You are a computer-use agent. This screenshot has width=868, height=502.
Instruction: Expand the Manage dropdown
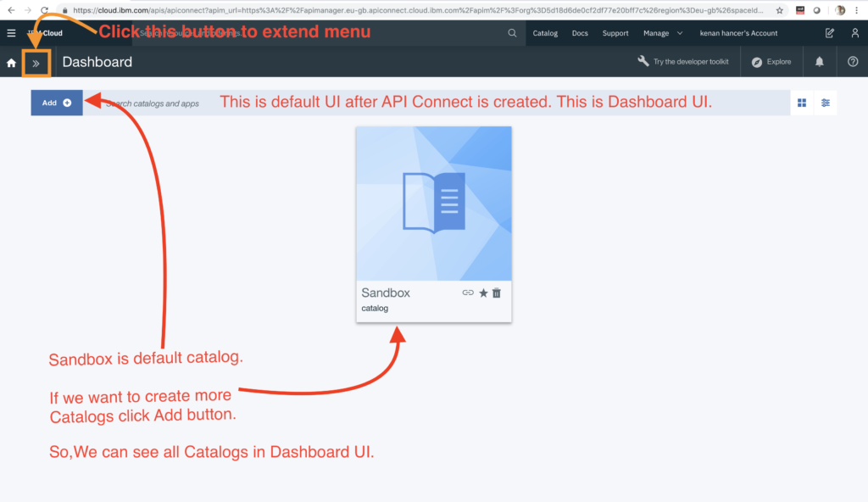point(663,33)
